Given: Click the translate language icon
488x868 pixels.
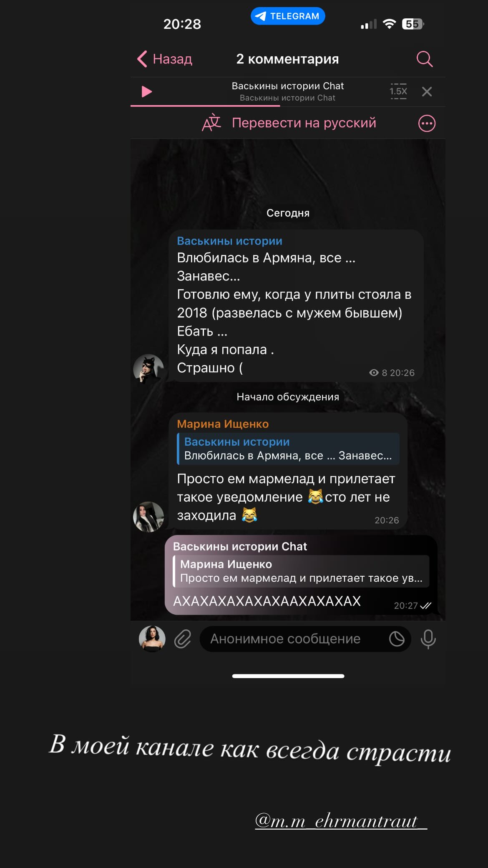Looking at the screenshot, I should [x=211, y=123].
